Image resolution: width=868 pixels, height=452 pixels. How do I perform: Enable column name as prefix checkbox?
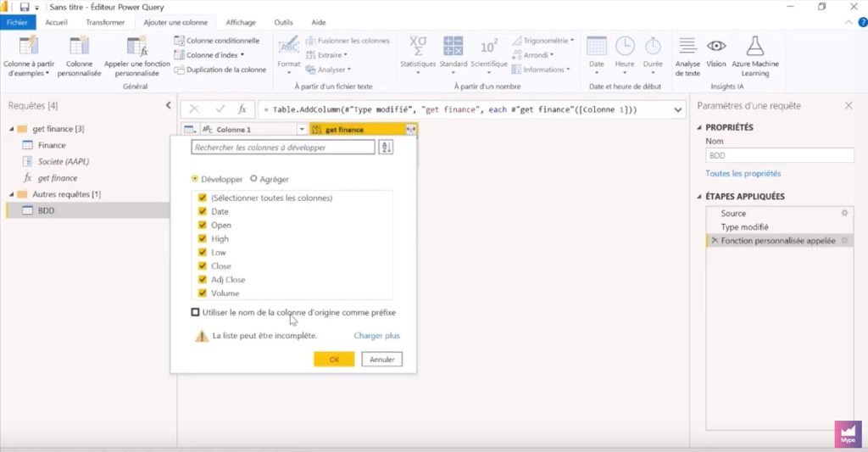coord(196,312)
